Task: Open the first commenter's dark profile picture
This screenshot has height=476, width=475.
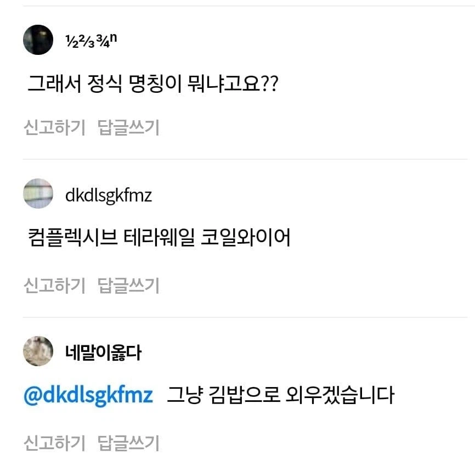Action: [37, 41]
